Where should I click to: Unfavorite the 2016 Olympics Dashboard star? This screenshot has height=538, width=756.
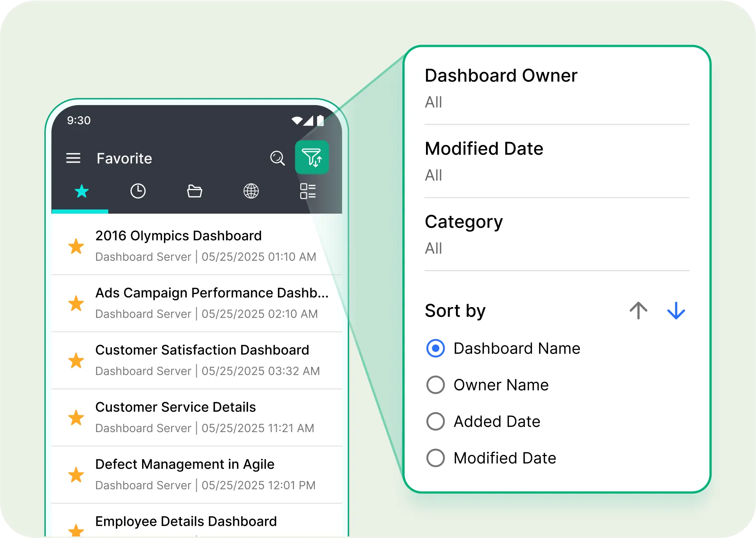(x=76, y=246)
